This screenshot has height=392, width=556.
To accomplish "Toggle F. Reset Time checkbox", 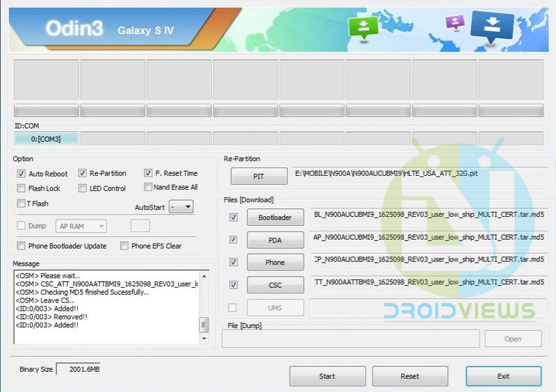I will 148,173.
